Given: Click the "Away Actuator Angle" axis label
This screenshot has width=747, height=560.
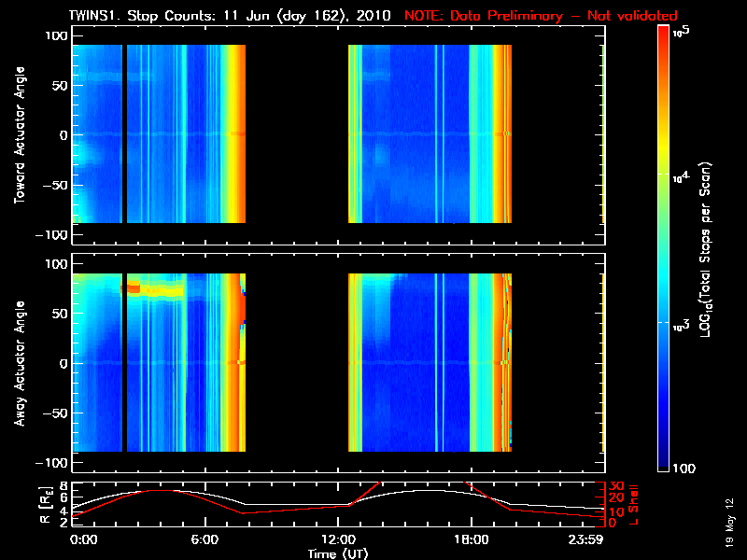Looking at the screenshot, I should (19, 362).
